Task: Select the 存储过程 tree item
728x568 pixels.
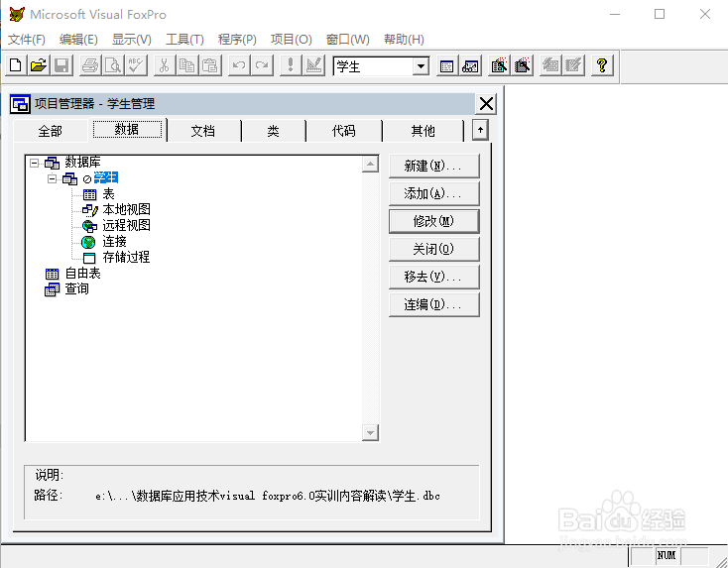Action: tap(126, 257)
